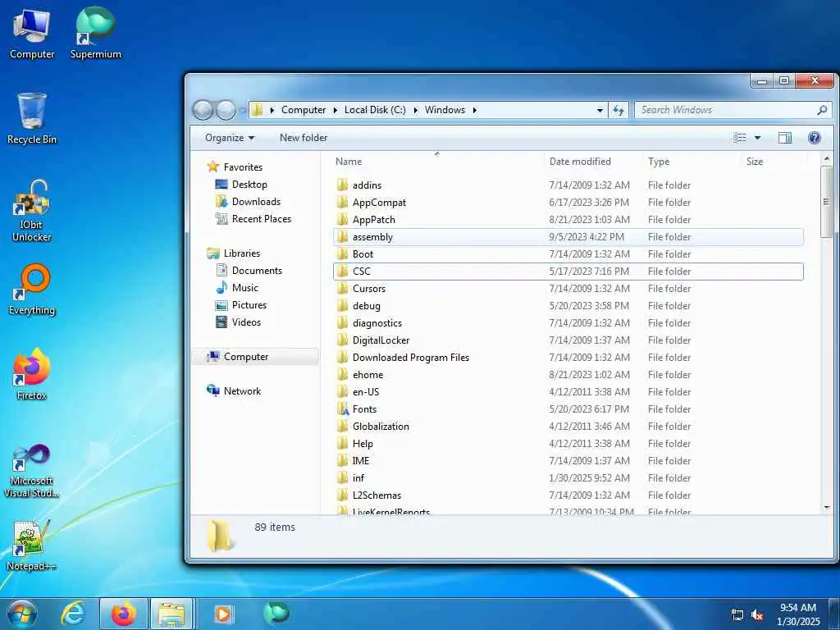Click the muted volume tray icon
This screenshot has width=840, height=630.
[x=757, y=615]
